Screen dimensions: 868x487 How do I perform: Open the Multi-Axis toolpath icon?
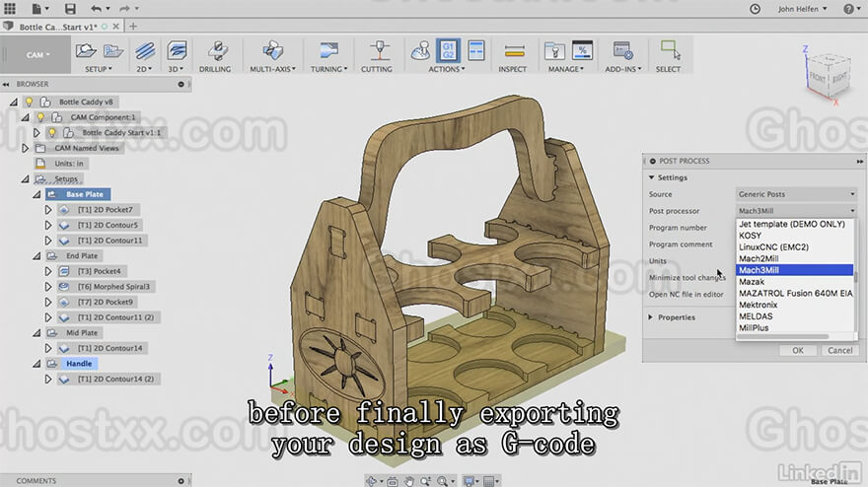[x=272, y=51]
